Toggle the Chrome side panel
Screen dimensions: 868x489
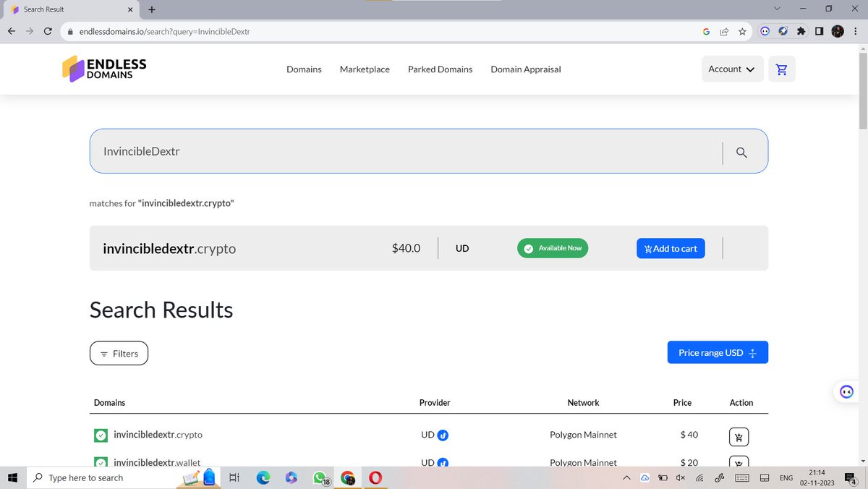(819, 31)
